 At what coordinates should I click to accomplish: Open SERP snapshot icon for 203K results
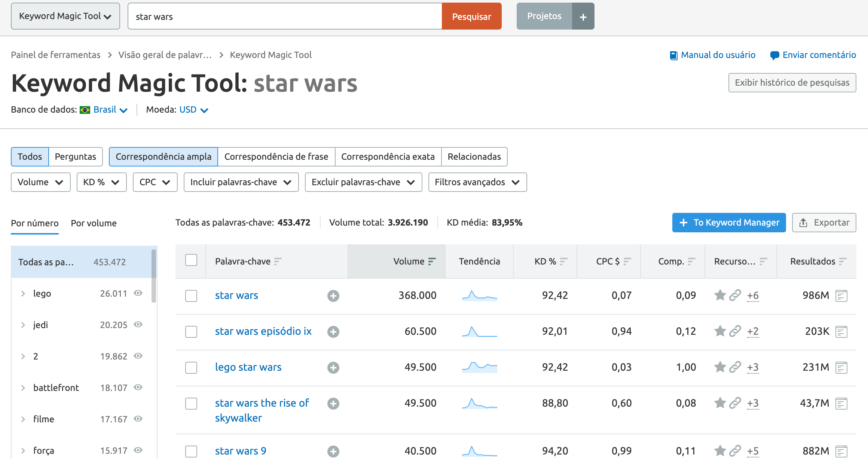841,332
